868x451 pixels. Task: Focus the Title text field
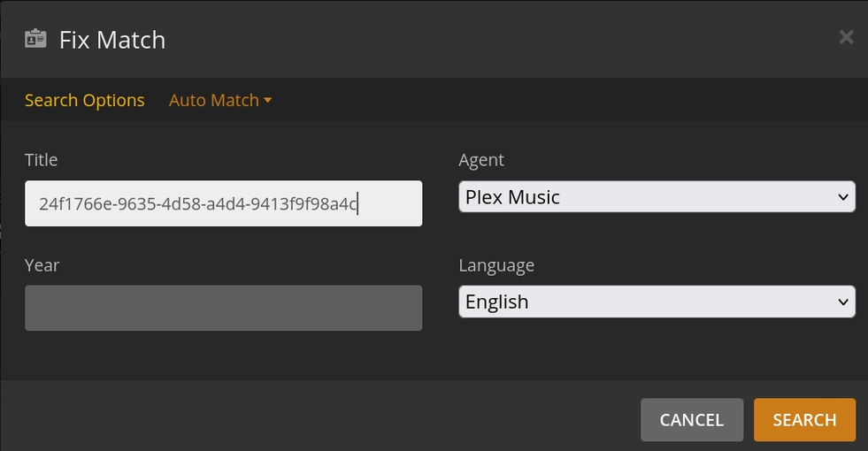coord(223,204)
